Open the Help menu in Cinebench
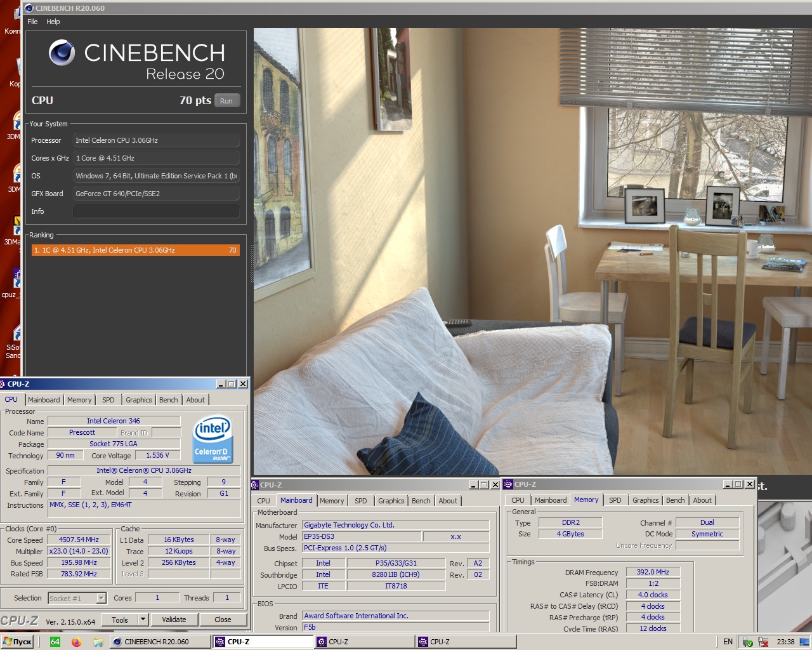 coord(53,22)
